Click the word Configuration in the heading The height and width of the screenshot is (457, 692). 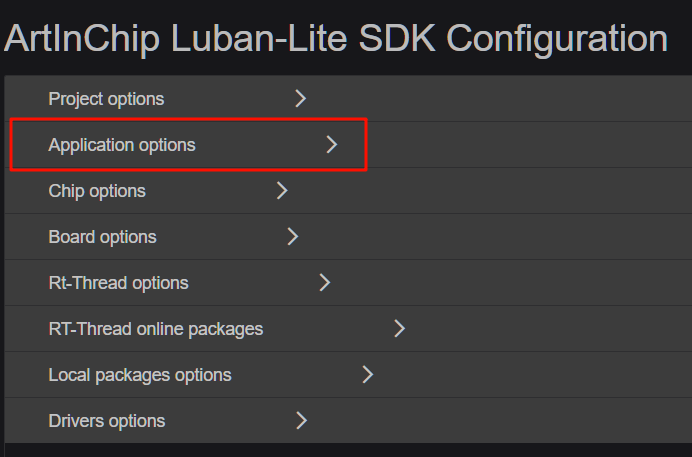point(556,39)
